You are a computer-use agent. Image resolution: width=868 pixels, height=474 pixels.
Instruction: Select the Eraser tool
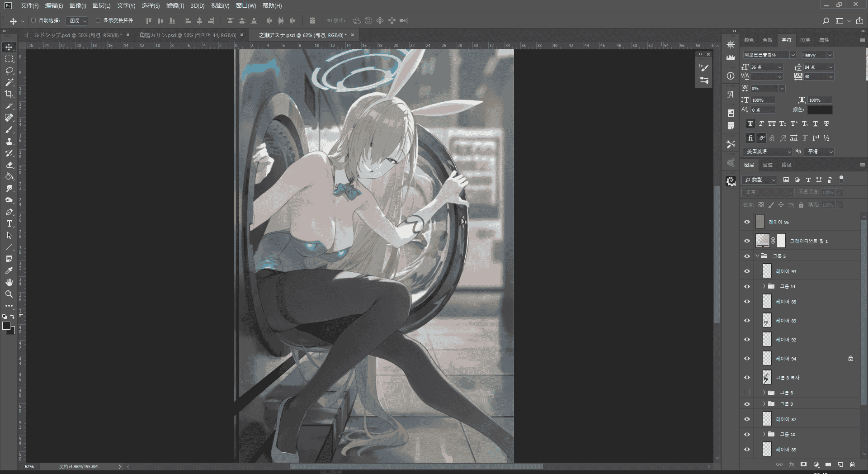coord(9,165)
